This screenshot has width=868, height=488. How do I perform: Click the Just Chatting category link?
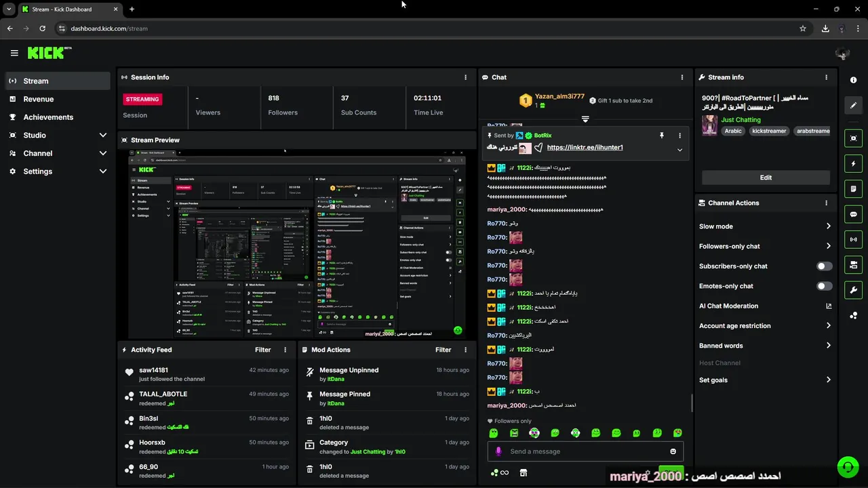[741, 120]
